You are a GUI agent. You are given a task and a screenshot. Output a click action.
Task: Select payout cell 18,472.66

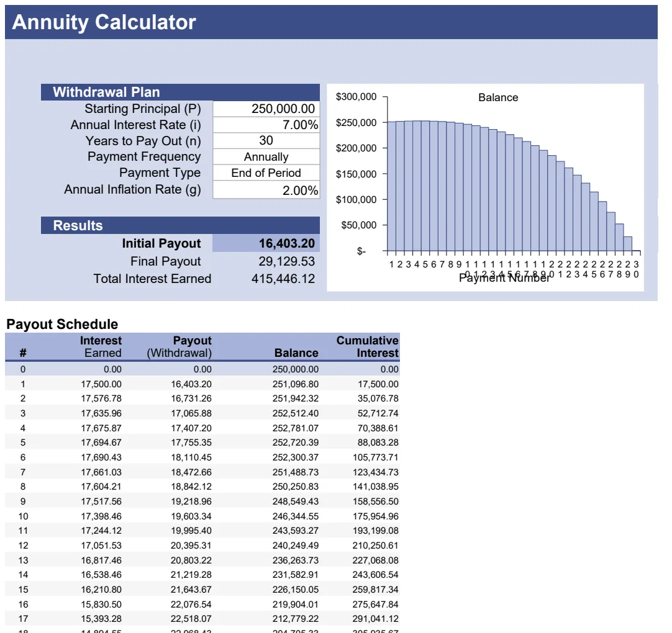191,472
